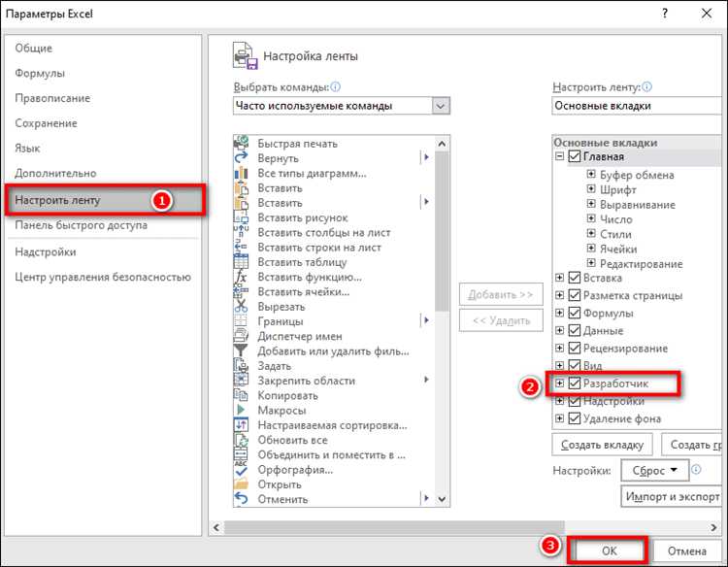Viewport: 728px width, 567px height.
Task: Click the Закрепить области icon
Action: [x=241, y=381]
